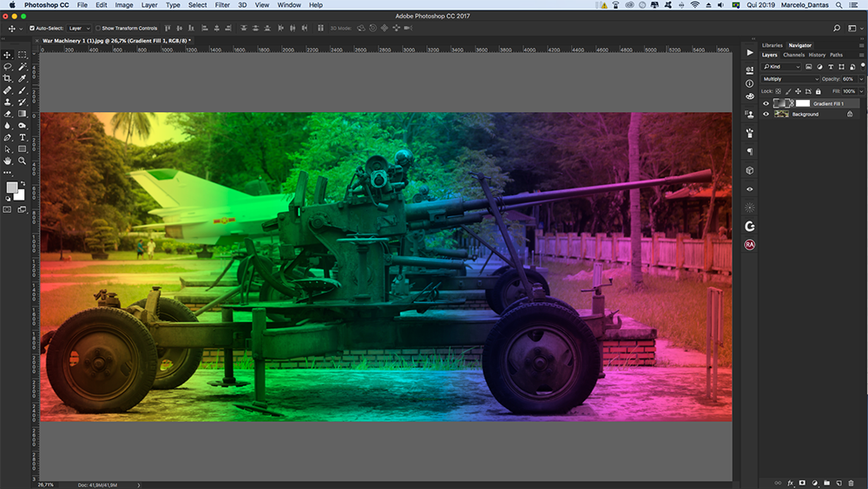868x489 pixels.
Task: Open the Edit Toolbar ellipsis
Action: click(8, 173)
